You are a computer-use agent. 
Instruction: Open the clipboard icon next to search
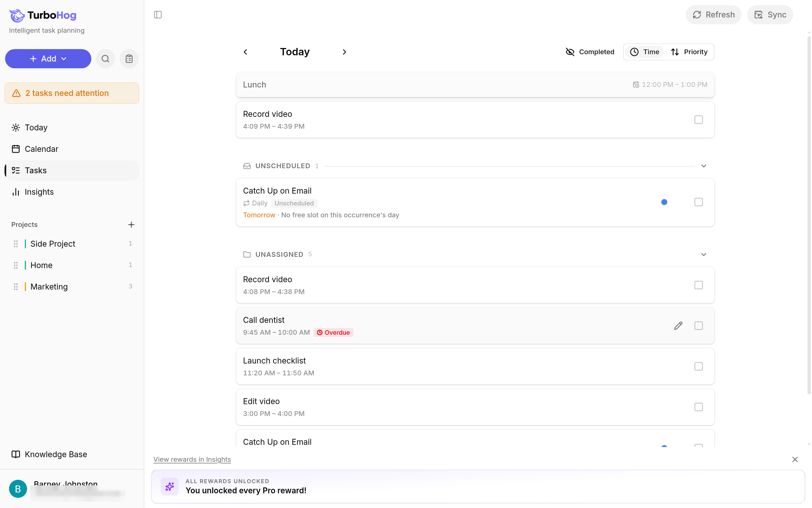129,59
